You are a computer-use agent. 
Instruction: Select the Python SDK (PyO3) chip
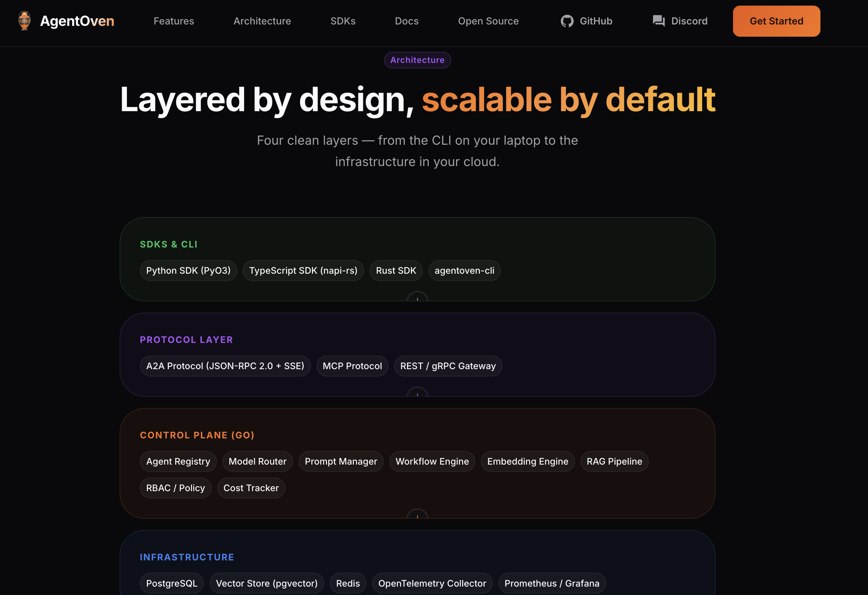coord(188,271)
